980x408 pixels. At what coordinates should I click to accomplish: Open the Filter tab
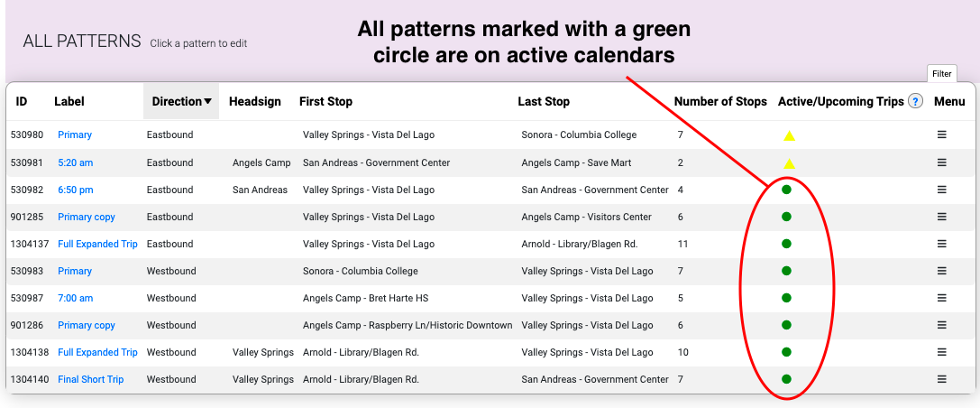click(x=942, y=74)
